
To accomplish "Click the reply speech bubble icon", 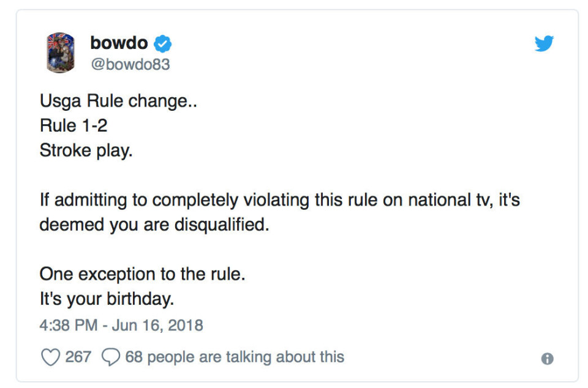I will 111,357.
